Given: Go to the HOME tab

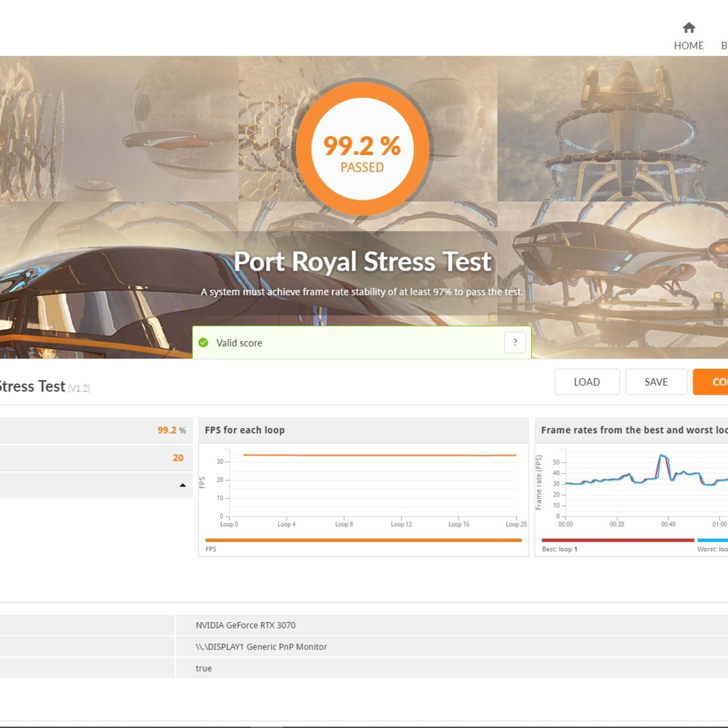Looking at the screenshot, I should pos(688,36).
